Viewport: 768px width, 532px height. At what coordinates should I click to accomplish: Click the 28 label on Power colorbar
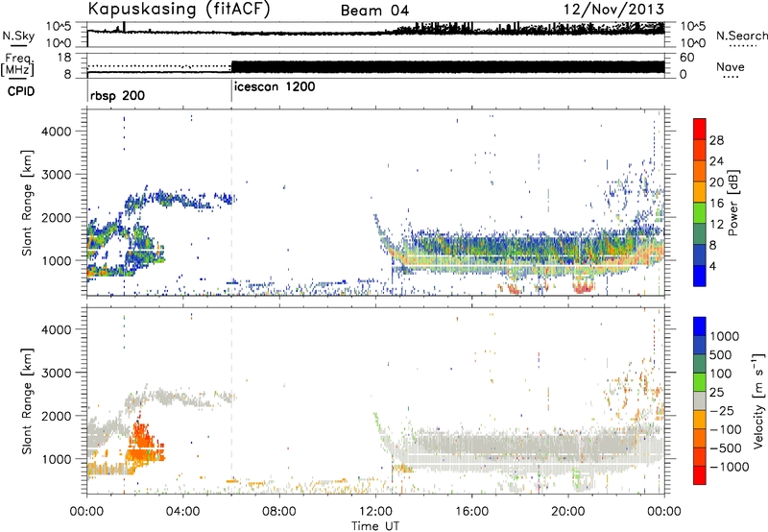pos(716,140)
